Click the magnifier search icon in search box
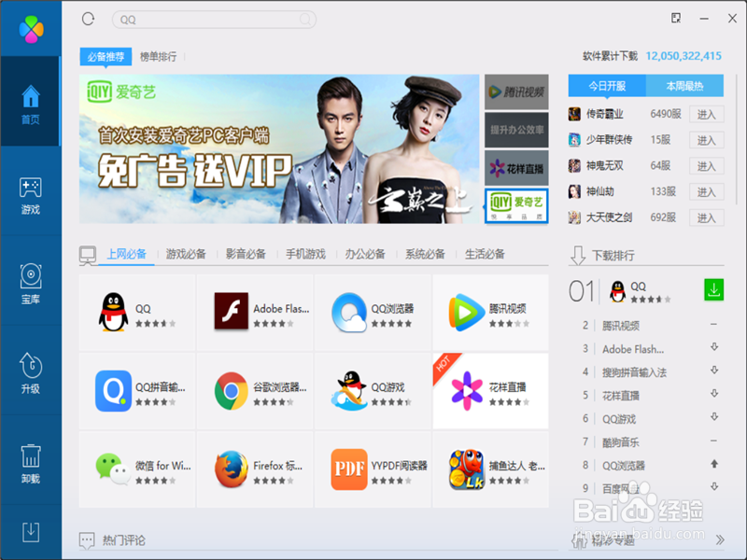 [x=305, y=20]
